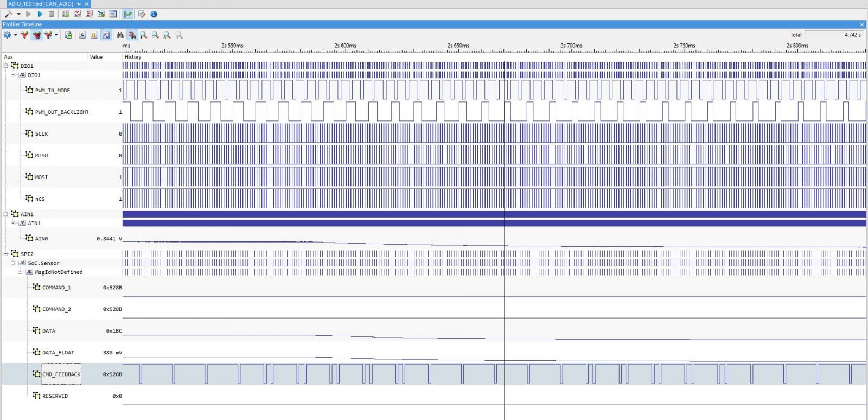
Task: Click the red bars chart icon
Action: [x=90, y=14]
